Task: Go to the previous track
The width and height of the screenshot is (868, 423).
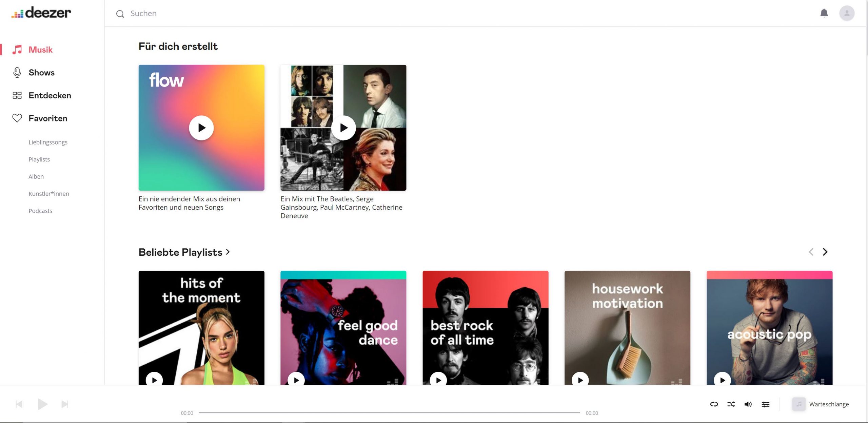Action: coord(19,404)
